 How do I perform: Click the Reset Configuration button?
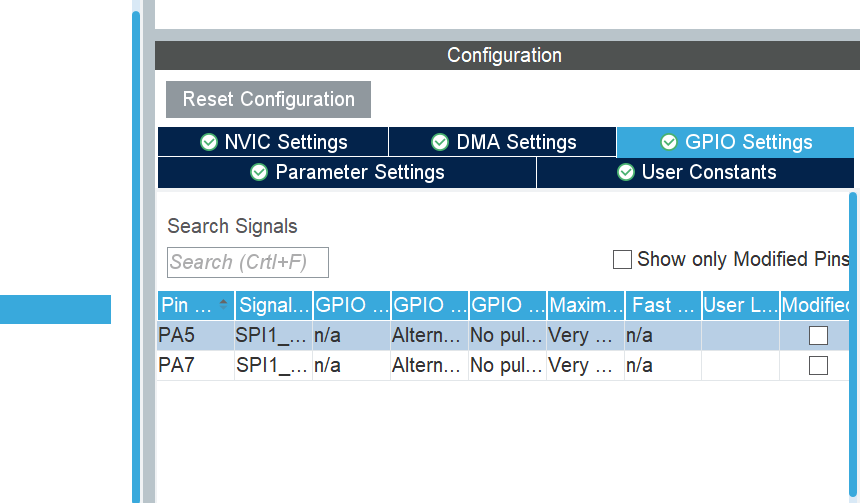click(268, 99)
